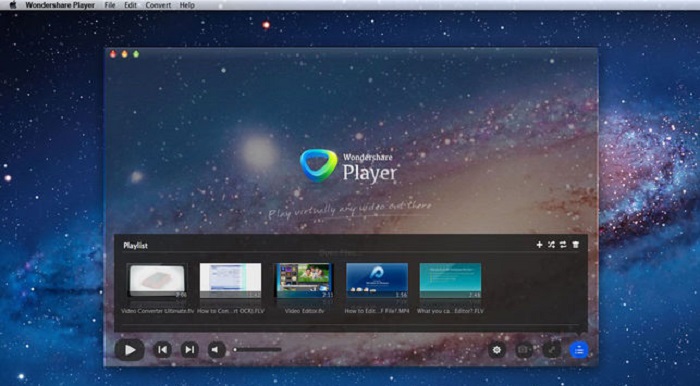The height and width of the screenshot is (386, 700).
Task: Open the Help menu
Action: click(187, 5)
